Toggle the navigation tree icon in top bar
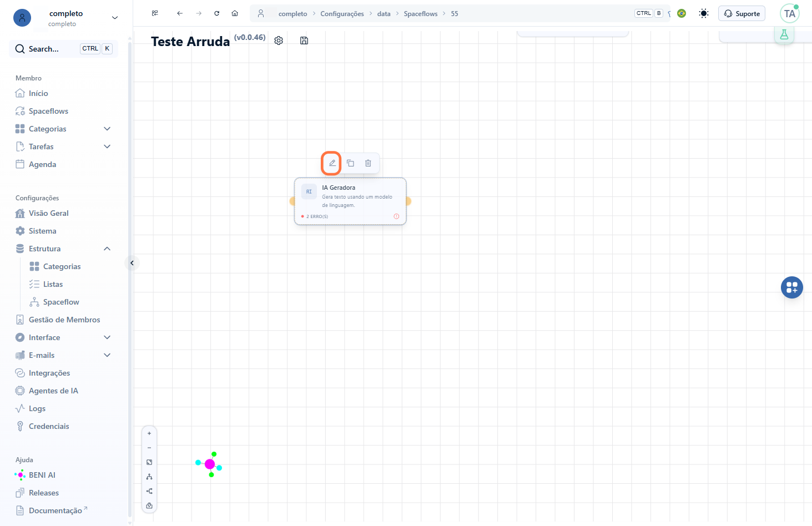 [x=155, y=13]
